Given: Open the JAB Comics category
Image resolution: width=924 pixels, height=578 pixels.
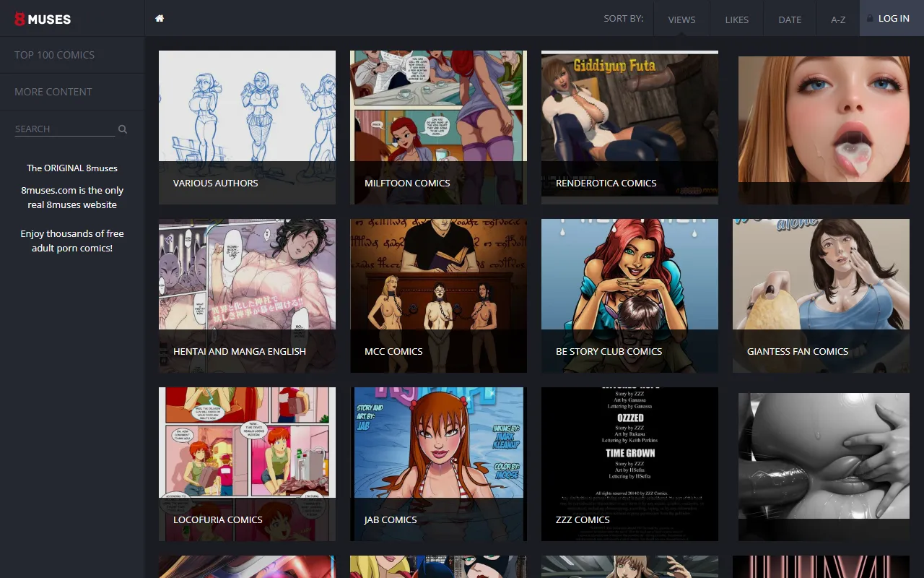Looking at the screenshot, I should point(438,464).
